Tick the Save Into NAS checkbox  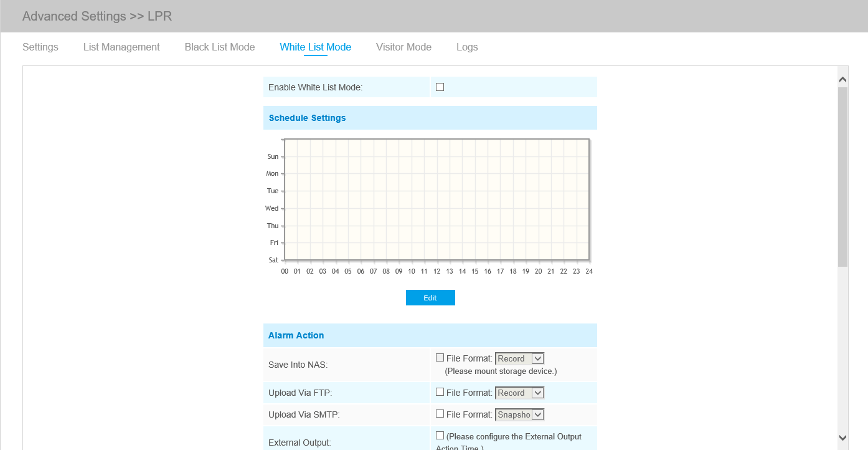click(x=440, y=358)
